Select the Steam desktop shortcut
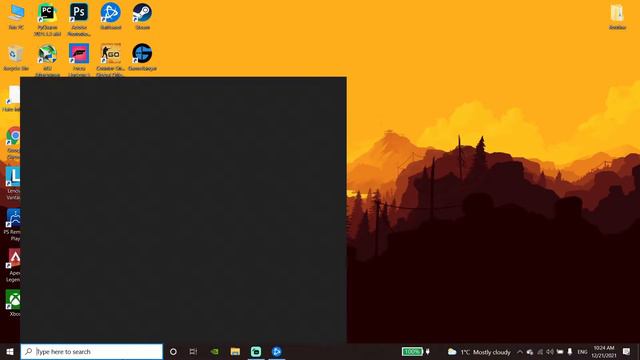The width and height of the screenshot is (640, 360). coord(142,17)
